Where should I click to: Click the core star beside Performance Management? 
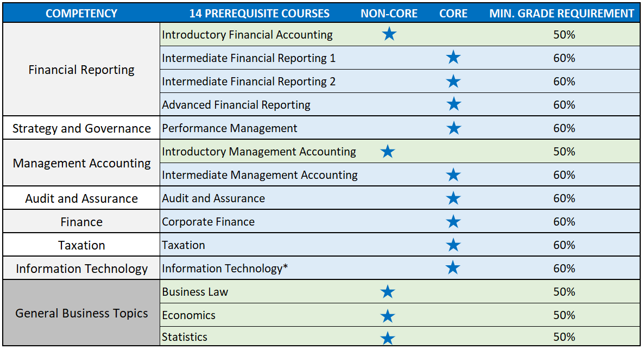453,128
